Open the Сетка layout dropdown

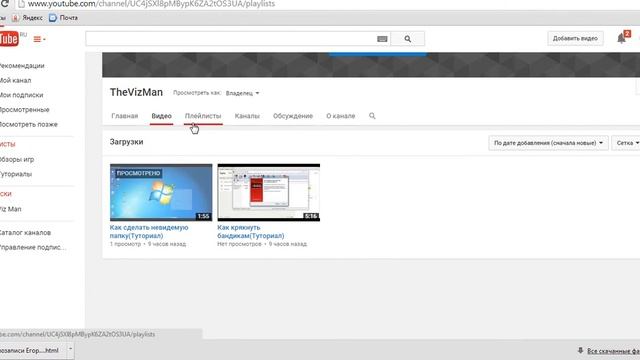click(627, 143)
